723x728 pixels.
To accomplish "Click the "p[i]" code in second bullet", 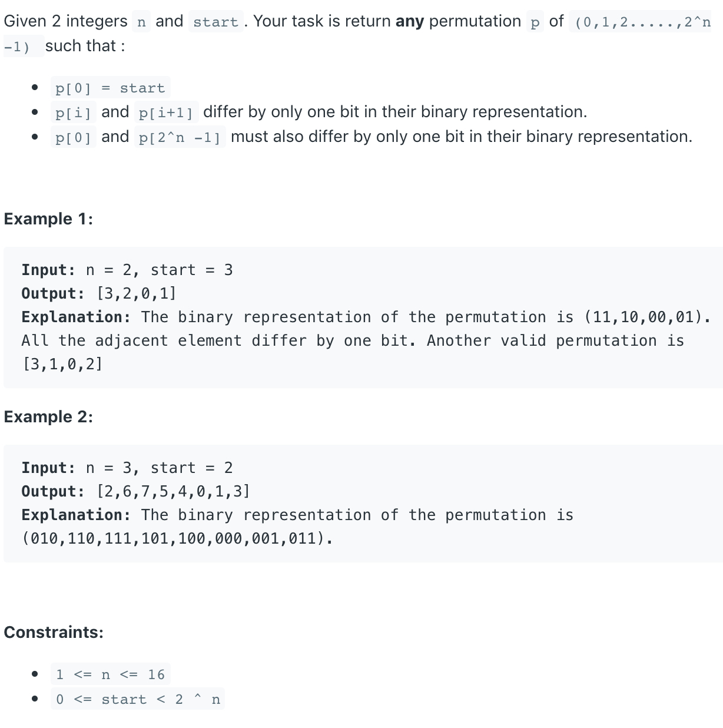I will click(x=73, y=112).
